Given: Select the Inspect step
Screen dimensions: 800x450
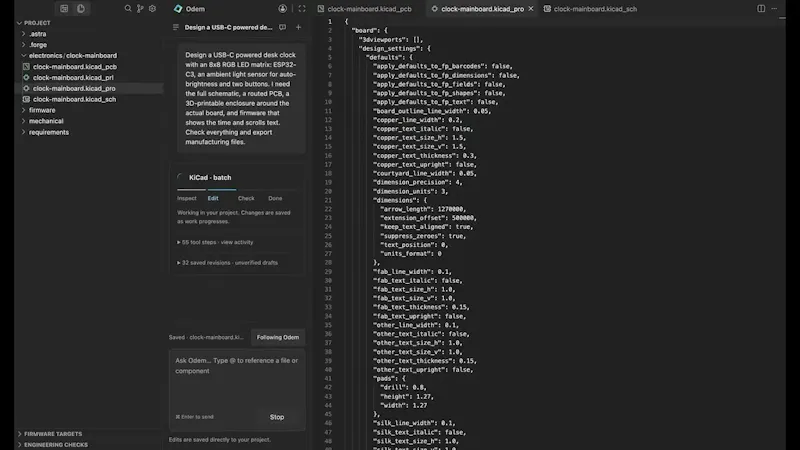Looking at the screenshot, I should (x=187, y=198).
